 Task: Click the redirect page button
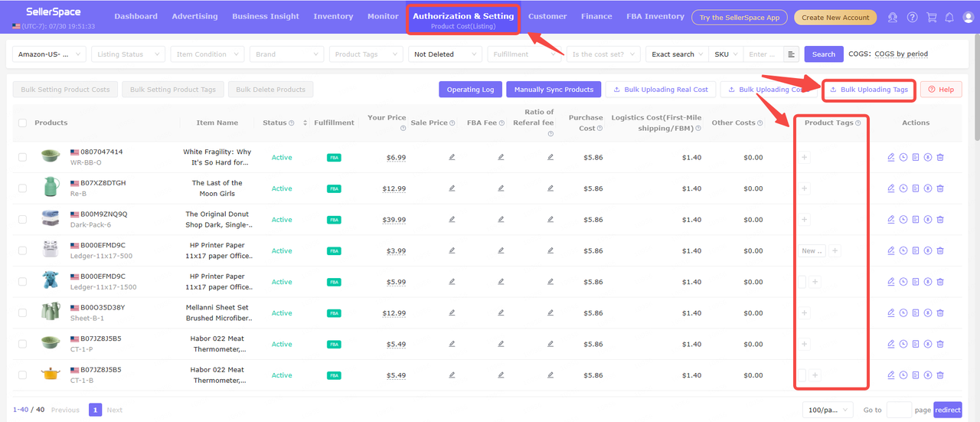tap(948, 410)
